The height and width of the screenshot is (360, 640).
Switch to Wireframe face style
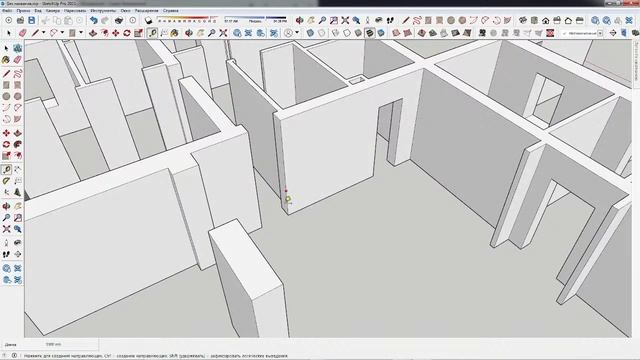click(335, 33)
